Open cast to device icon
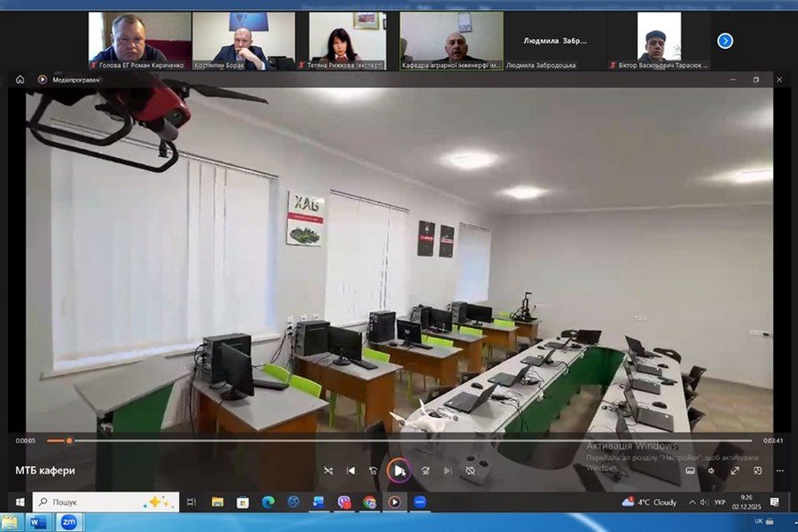The image size is (798, 532). [x=757, y=471]
